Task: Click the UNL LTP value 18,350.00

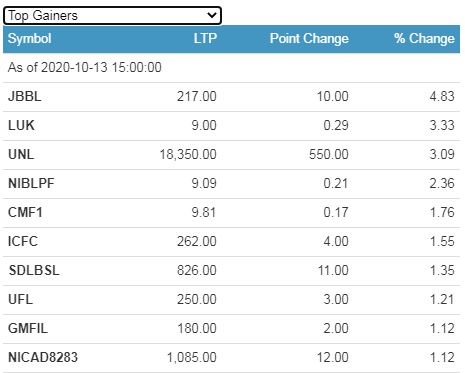Action: click(x=188, y=154)
